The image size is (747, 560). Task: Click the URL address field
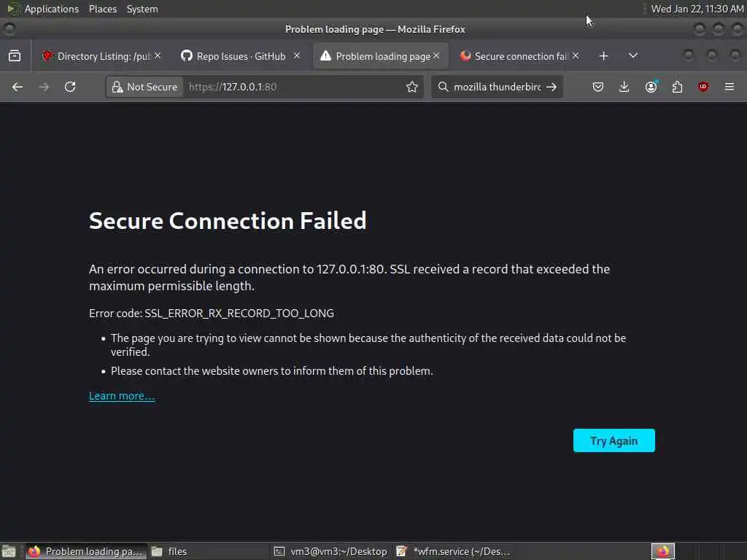(292, 87)
